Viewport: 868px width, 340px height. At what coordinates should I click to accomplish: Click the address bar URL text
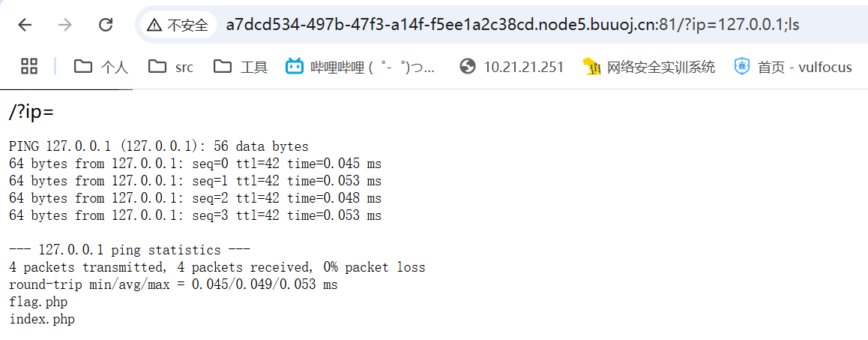512,25
